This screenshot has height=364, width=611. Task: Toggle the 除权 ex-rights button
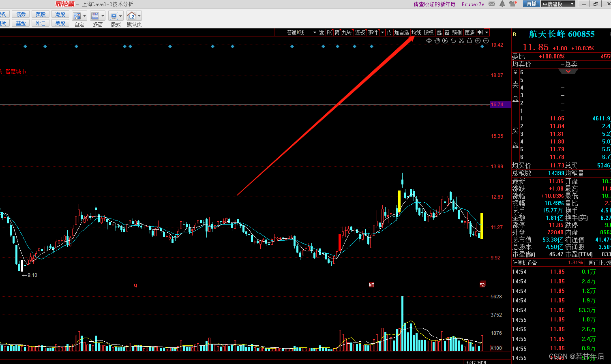[x=429, y=32]
